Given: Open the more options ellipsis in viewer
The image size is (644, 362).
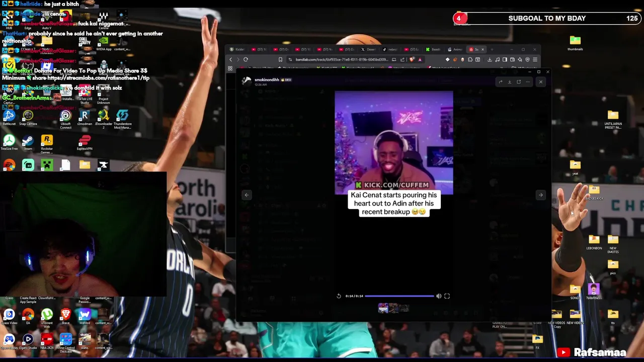Looking at the screenshot, I should 527,82.
